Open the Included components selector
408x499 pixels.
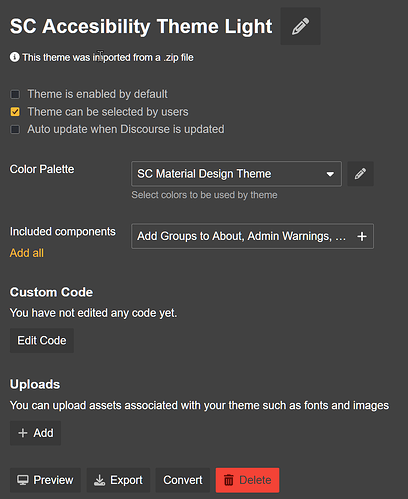pos(252,236)
